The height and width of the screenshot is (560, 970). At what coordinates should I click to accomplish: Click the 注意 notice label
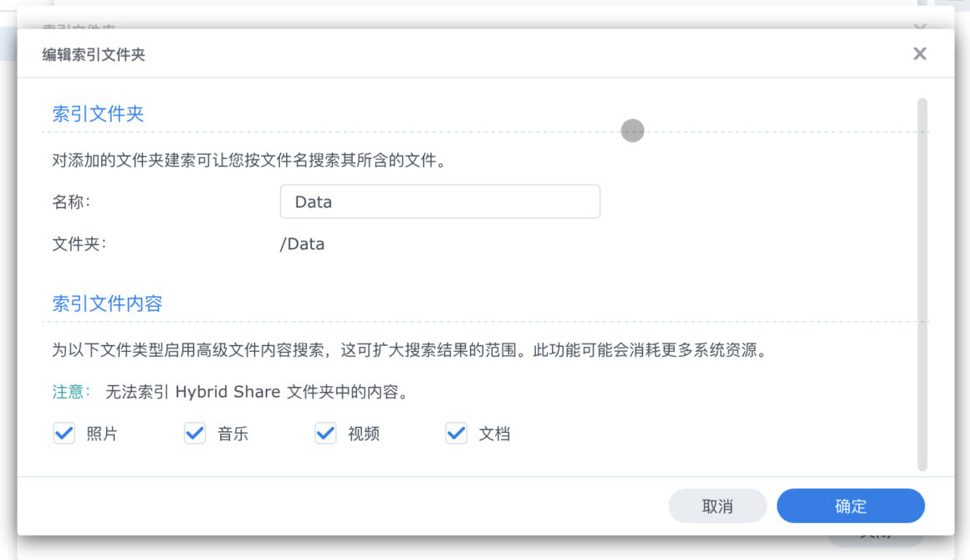(x=69, y=391)
